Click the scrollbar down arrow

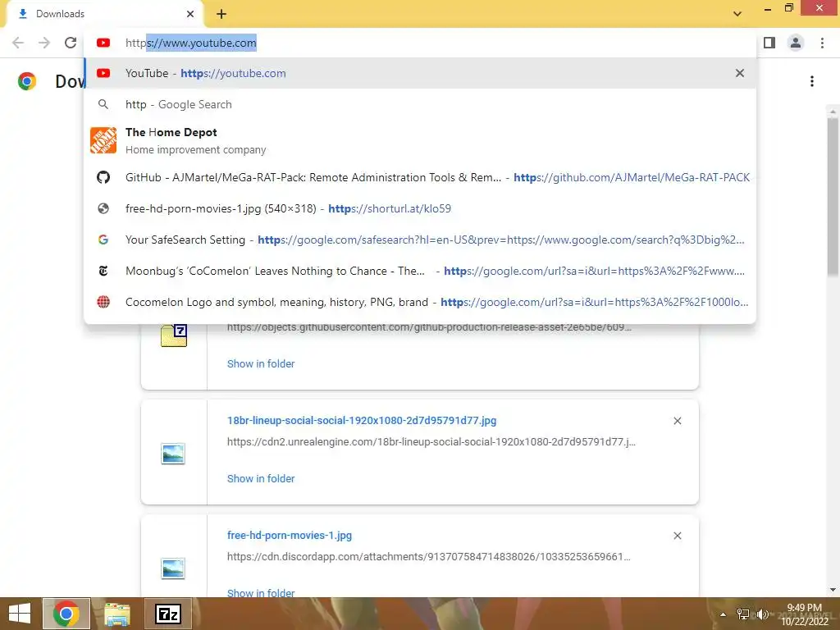tap(833, 591)
